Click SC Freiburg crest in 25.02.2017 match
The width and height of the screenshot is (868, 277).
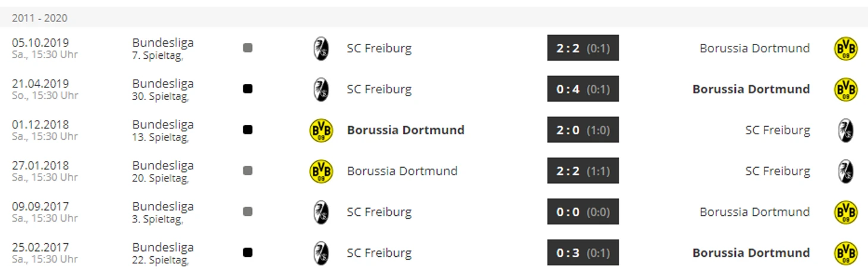[x=321, y=253]
